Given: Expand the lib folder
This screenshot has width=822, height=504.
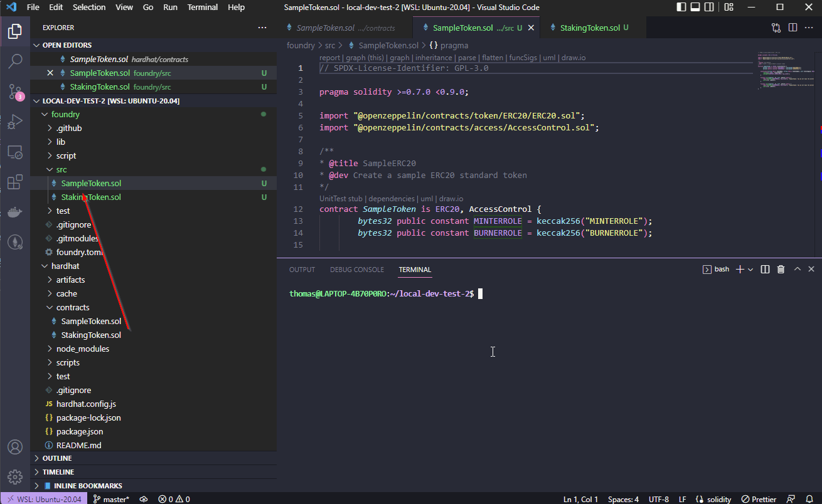Looking at the screenshot, I should click(51, 142).
